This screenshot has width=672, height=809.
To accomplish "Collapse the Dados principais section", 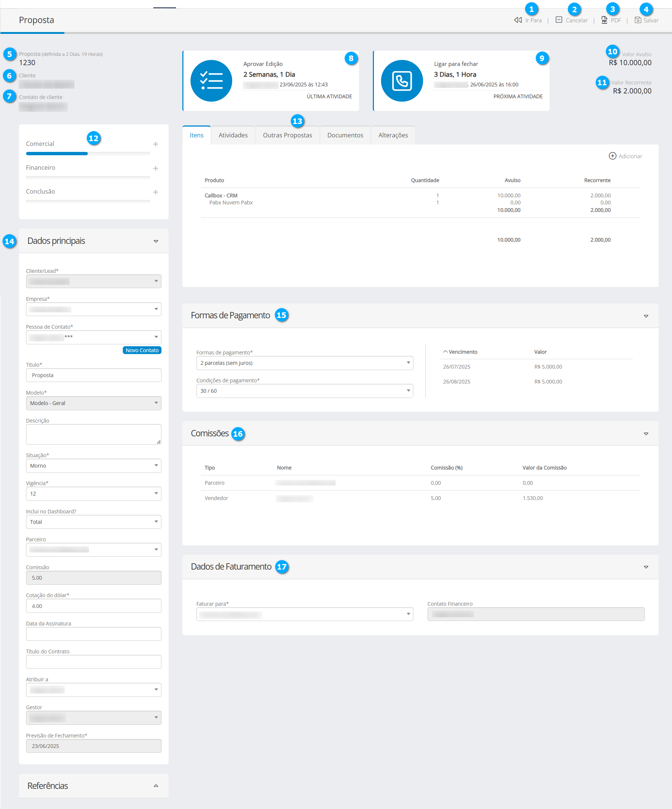I will click(x=156, y=241).
